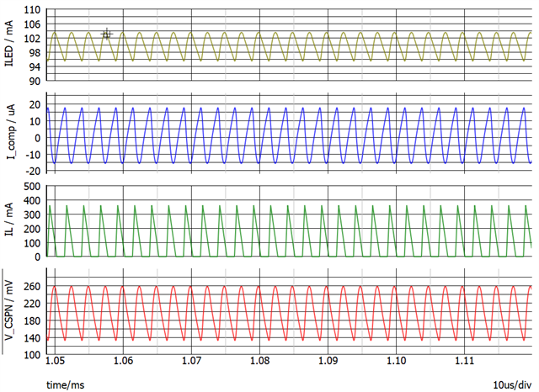The width and height of the screenshot is (539, 392).
Task: Click the 1.07 time axis tick label
Action: (x=191, y=361)
